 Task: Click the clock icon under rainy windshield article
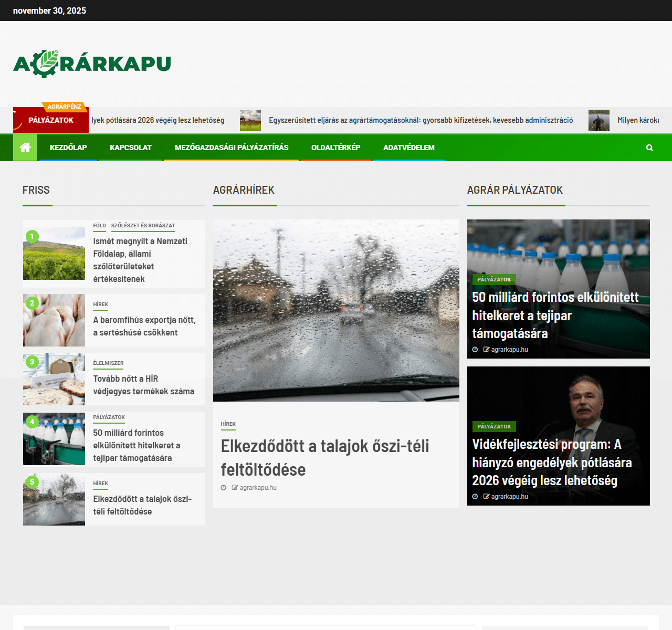pos(224,488)
